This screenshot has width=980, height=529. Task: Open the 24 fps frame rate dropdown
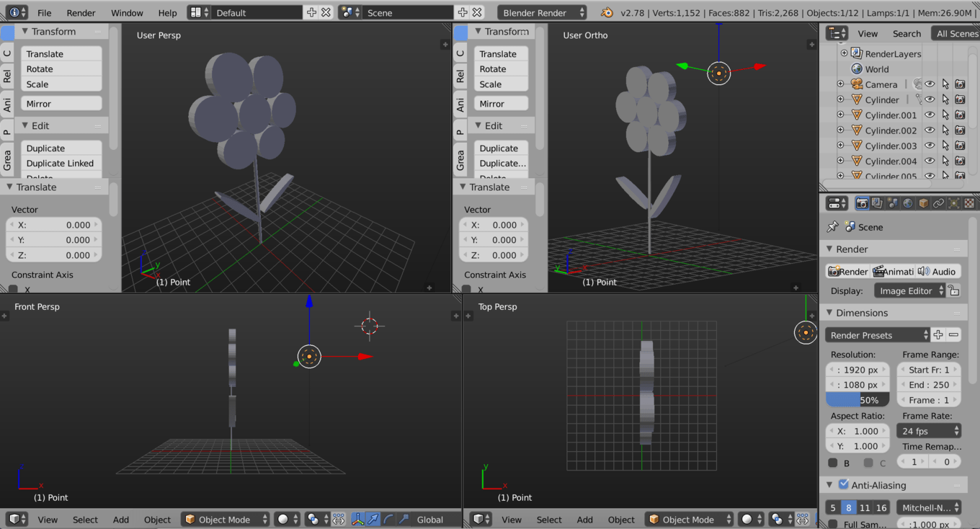click(x=929, y=431)
